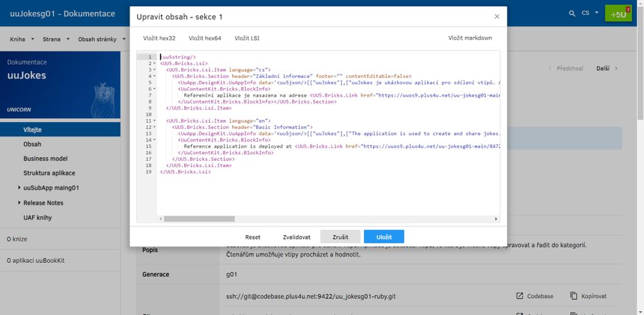Close the Upravit obsah dialog
The height and width of the screenshot is (315, 644).
[x=497, y=16]
